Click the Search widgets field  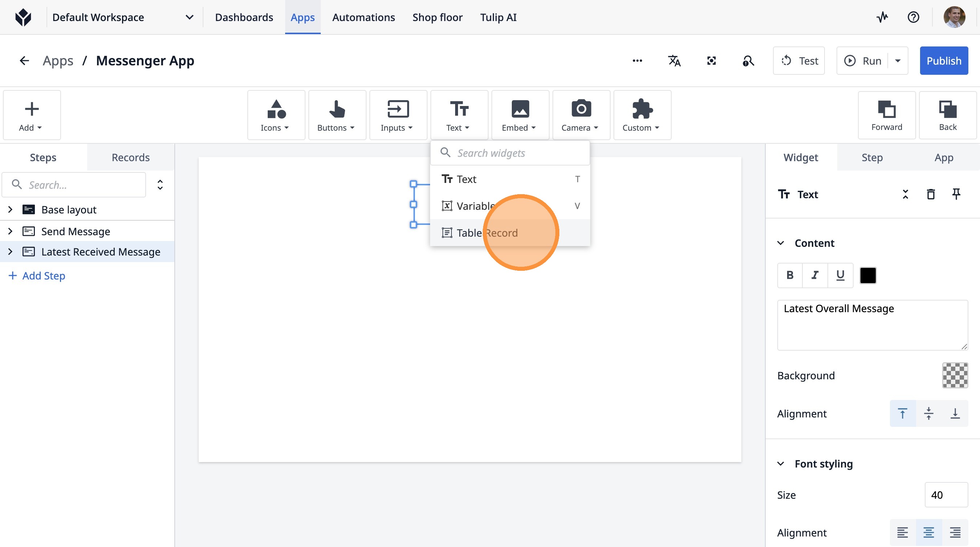click(x=517, y=153)
